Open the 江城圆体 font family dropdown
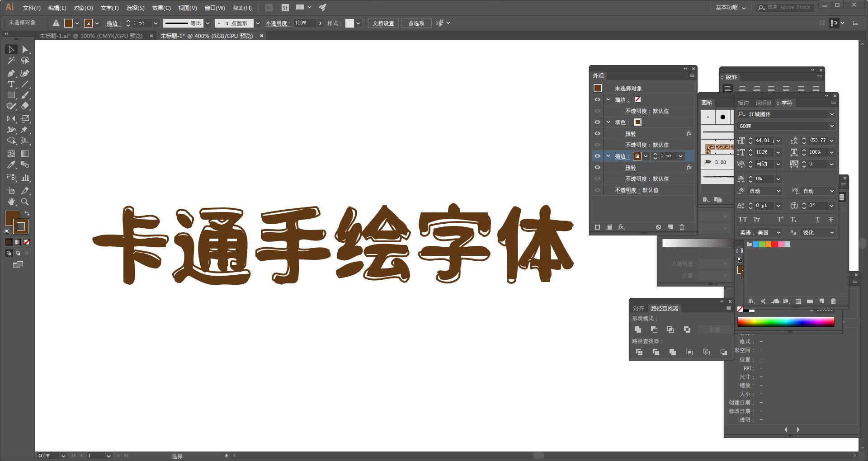The image size is (868, 461). coord(832,114)
